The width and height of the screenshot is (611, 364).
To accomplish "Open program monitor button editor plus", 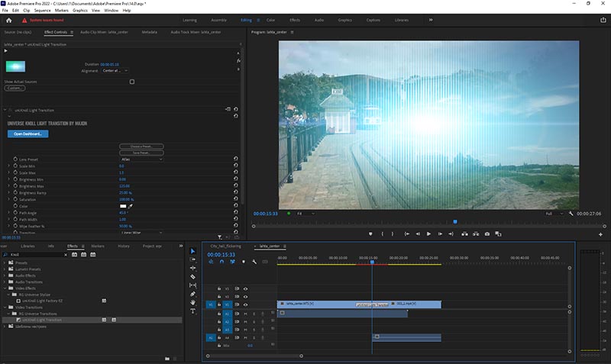I will tap(600, 234).
